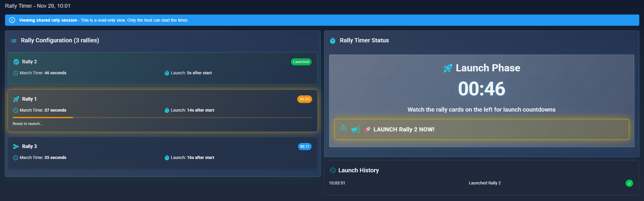Screen dimensions: 644x201
Task: Click the list icon beside Rally Configuration
Action: pyautogui.click(x=14, y=41)
